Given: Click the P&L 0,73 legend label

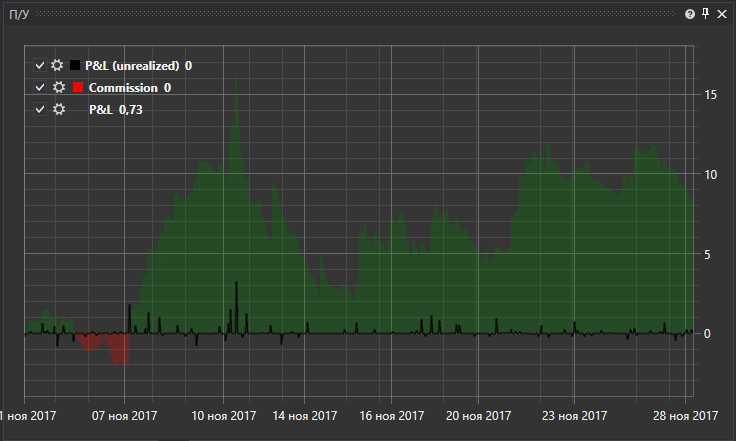Looking at the screenshot, I should coord(116,110).
